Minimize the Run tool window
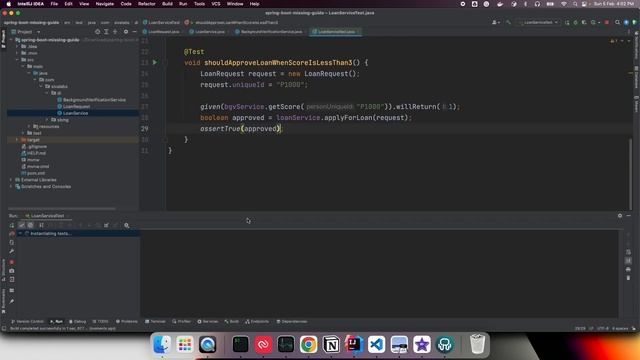The height and width of the screenshot is (360, 640). pos(629,216)
